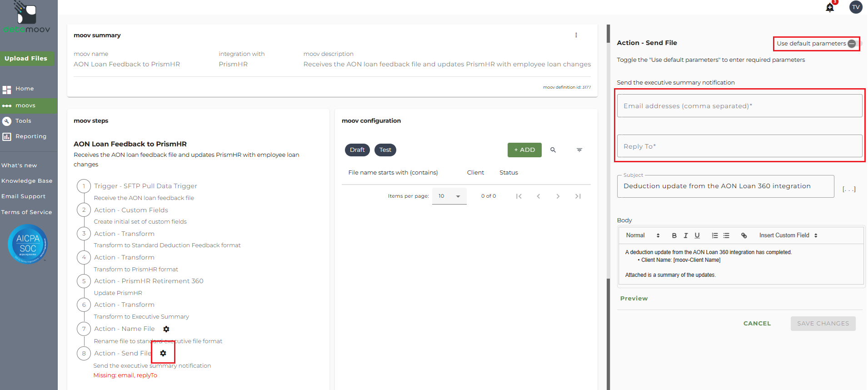Image resolution: width=868 pixels, height=390 pixels.
Task: Open What's new link
Action: (19, 165)
